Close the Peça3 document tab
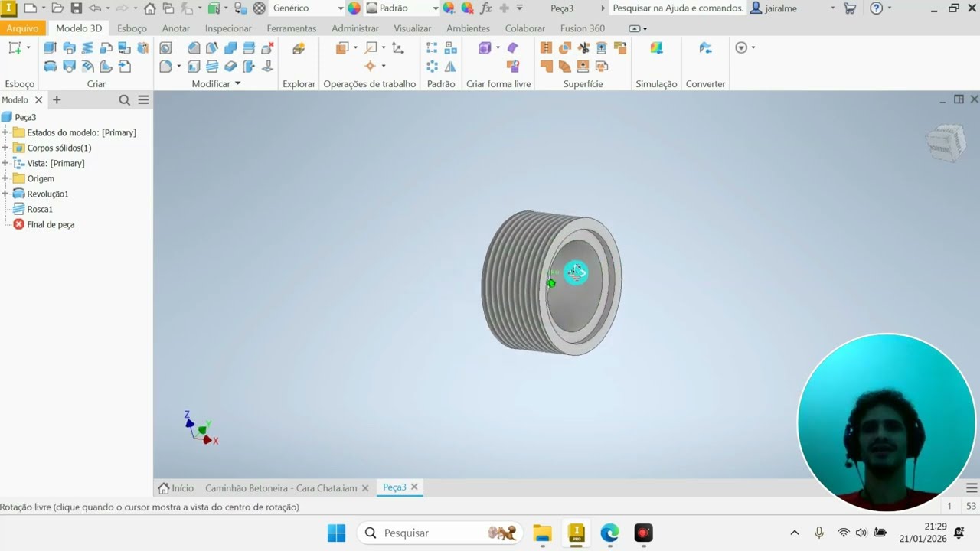This screenshot has height=551, width=980. (414, 487)
